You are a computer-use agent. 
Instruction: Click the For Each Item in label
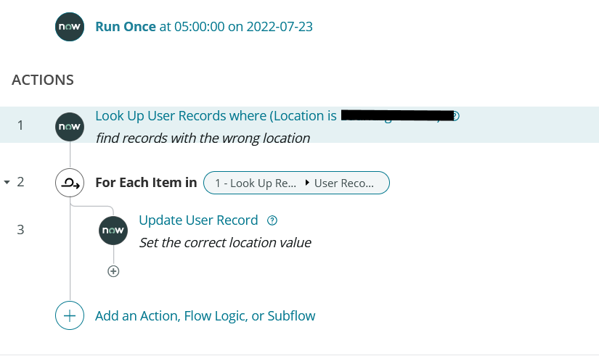146,183
